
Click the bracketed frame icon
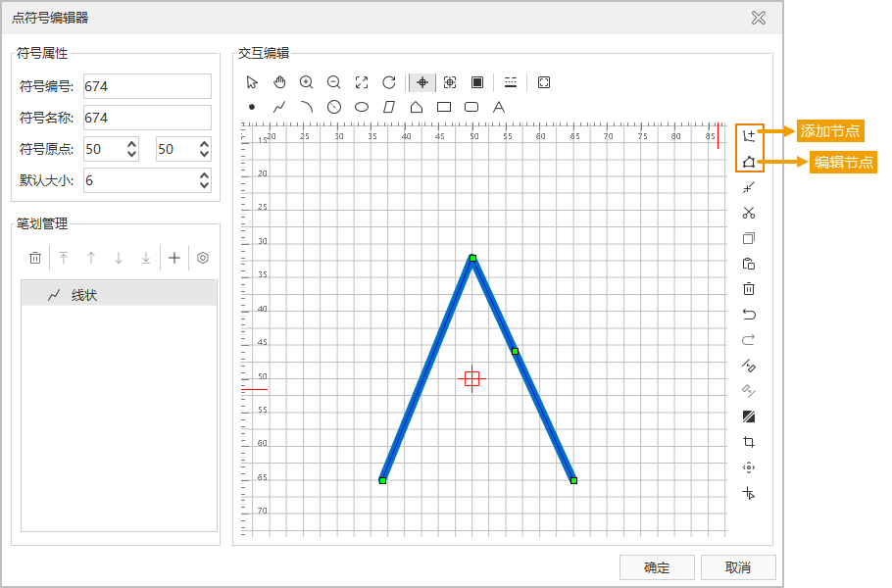click(544, 82)
